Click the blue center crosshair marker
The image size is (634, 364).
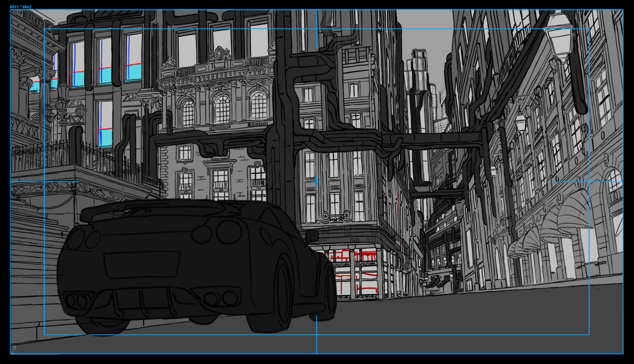(x=316, y=182)
